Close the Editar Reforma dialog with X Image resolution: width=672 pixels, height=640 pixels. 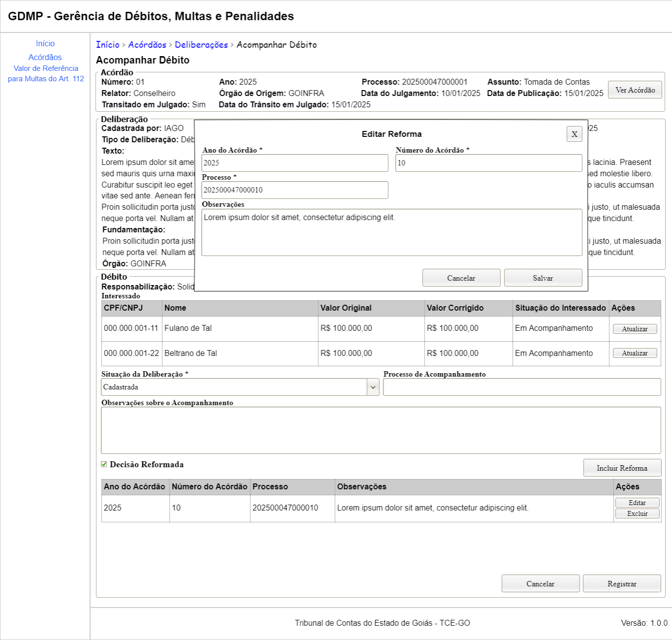click(x=574, y=134)
